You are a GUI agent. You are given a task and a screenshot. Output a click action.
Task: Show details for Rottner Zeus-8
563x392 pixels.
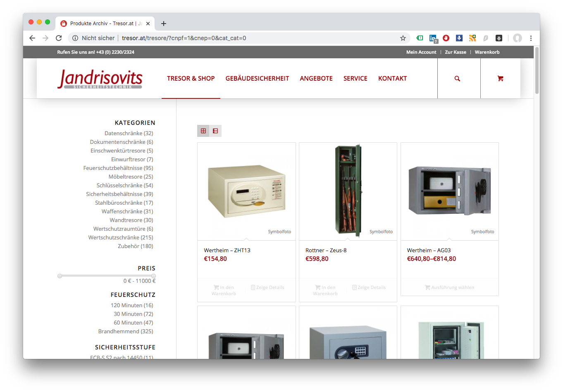(369, 287)
